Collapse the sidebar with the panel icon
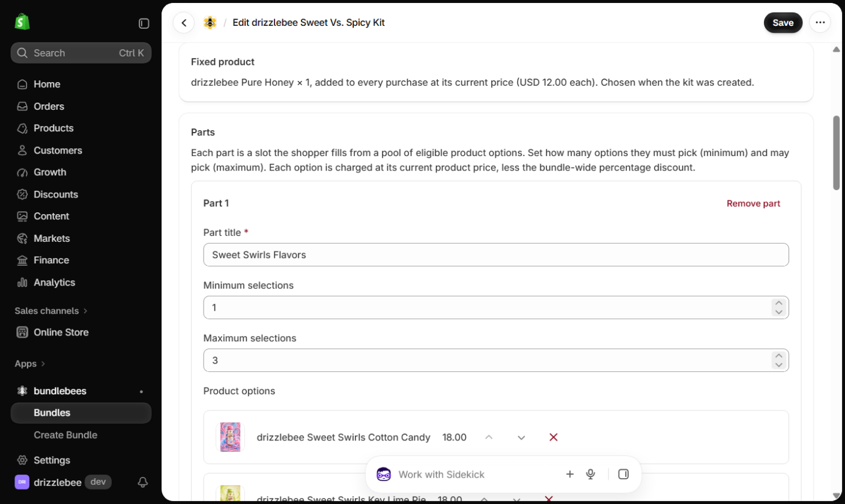This screenshot has width=845, height=504. (x=144, y=23)
